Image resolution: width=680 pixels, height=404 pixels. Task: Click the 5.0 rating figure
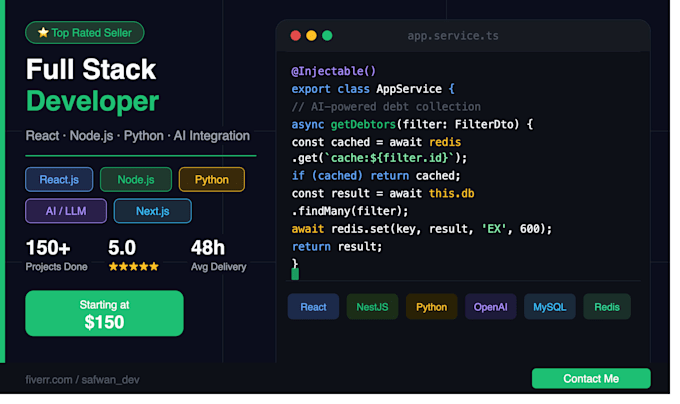click(x=122, y=248)
